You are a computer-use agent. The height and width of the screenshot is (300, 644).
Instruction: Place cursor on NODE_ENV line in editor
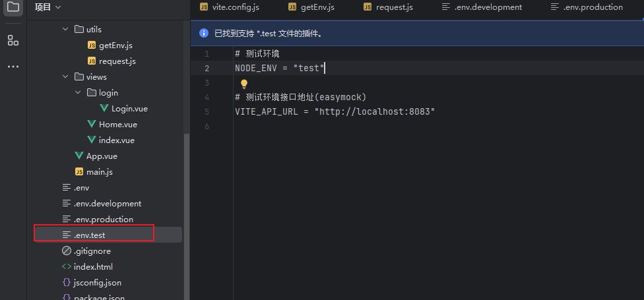click(x=280, y=68)
